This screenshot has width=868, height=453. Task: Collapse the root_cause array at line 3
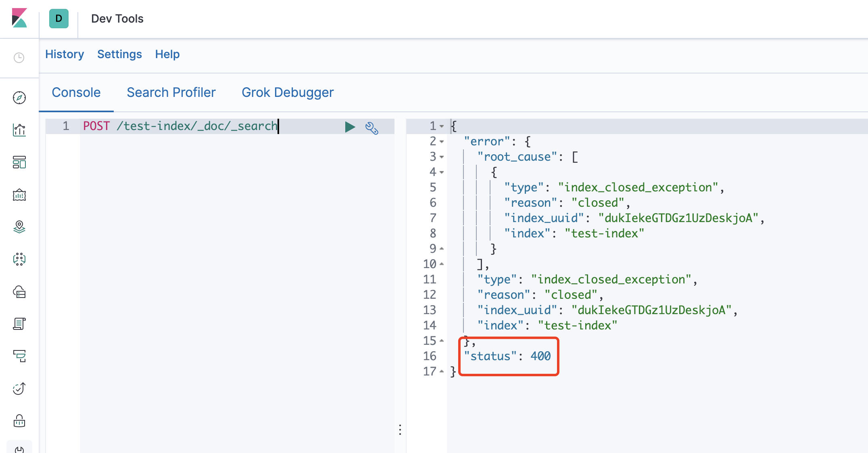(442, 156)
